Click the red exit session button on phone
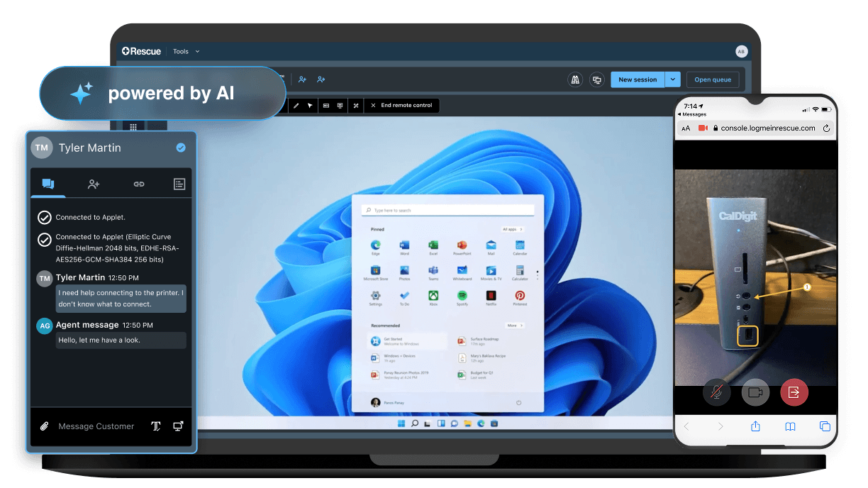This screenshot has width=868, height=488. [794, 392]
